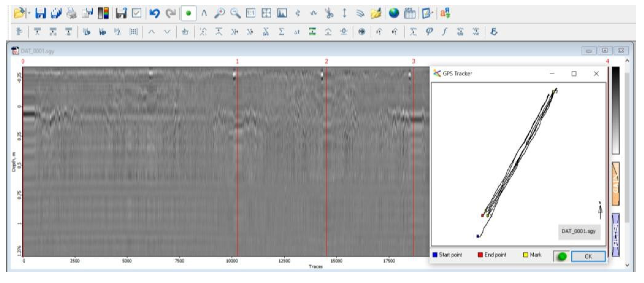
Task: Click the upward chevron toolbar button
Action: tap(152, 32)
